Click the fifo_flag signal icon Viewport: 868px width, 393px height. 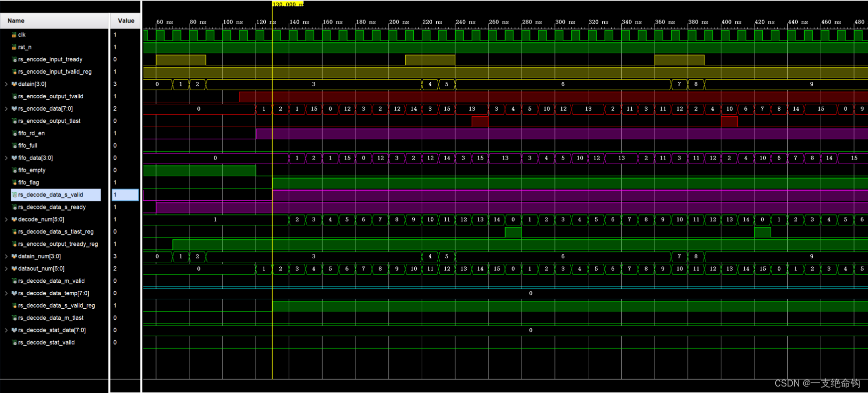[14, 183]
